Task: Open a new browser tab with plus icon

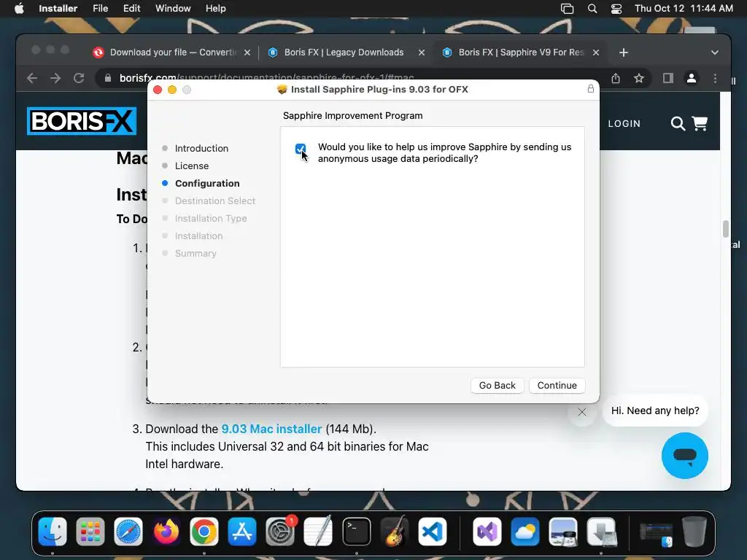Action: (x=624, y=52)
